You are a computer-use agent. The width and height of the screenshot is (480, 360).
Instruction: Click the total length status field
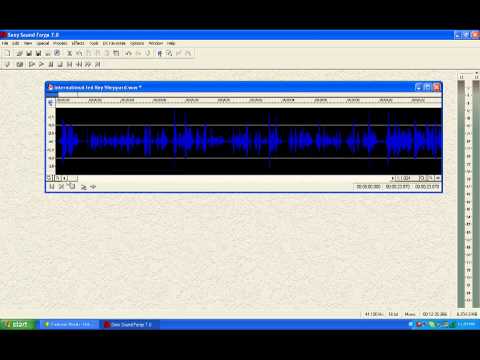tap(435, 314)
